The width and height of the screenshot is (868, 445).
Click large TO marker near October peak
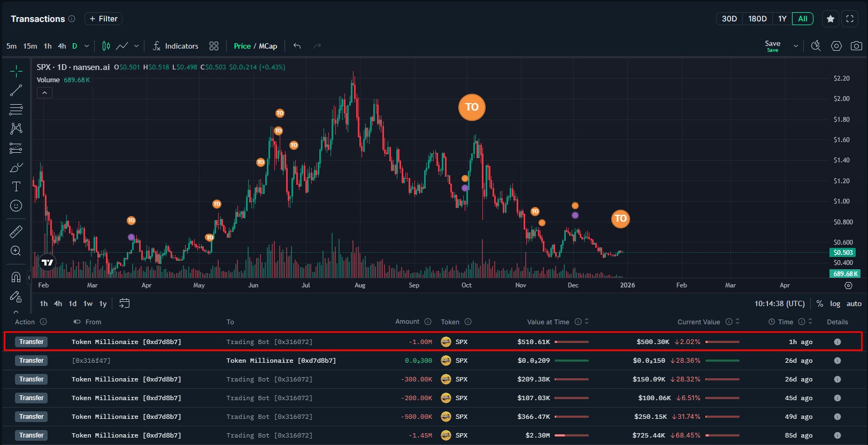472,107
